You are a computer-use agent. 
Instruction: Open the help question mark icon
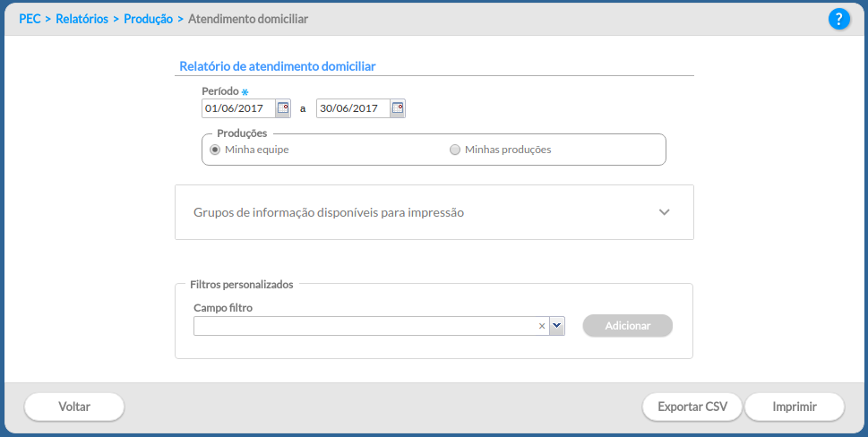click(838, 20)
